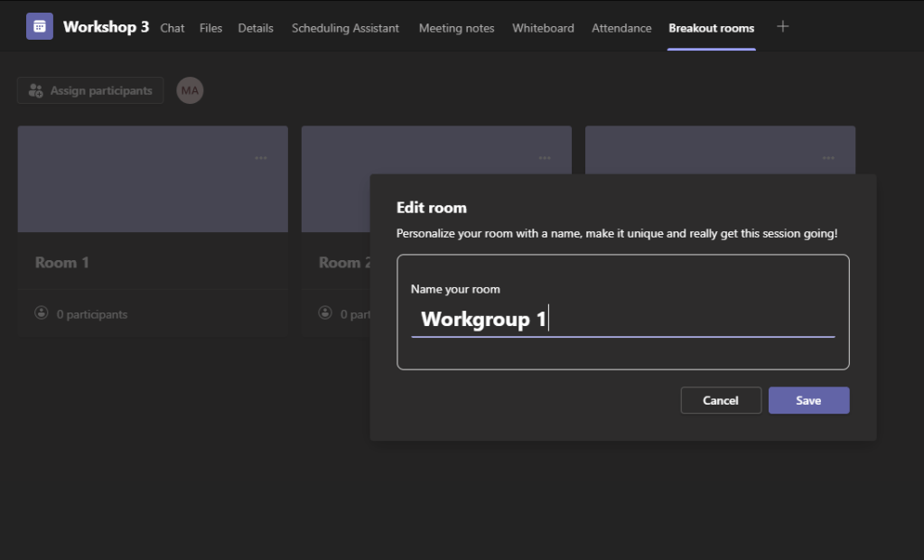924x560 pixels.
Task: Cancel the Edit room dialog
Action: (x=721, y=400)
